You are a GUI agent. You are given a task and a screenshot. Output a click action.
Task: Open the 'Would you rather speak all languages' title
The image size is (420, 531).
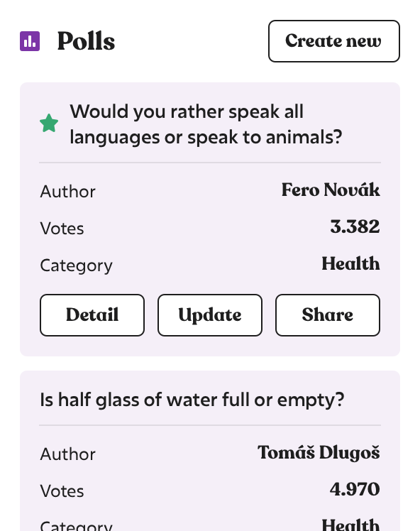206,124
